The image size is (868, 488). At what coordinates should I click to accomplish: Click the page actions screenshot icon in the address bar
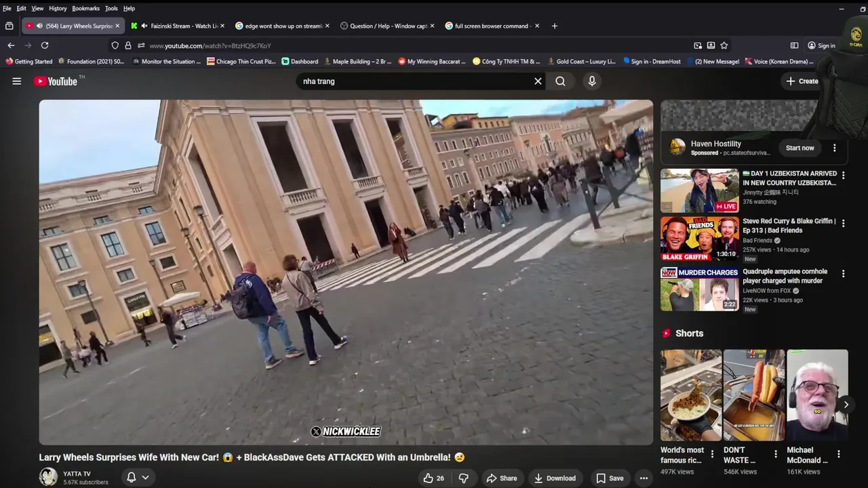tap(698, 45)
